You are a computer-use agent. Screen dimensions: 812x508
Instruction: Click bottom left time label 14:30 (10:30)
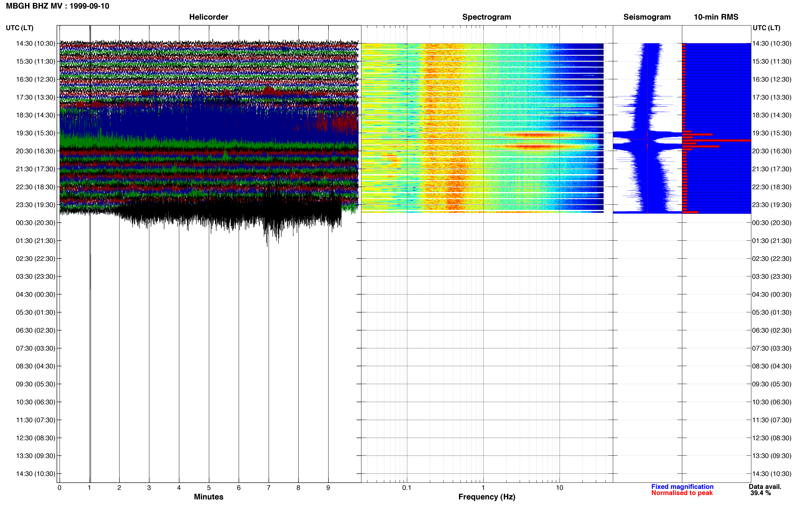pos(36,473)
